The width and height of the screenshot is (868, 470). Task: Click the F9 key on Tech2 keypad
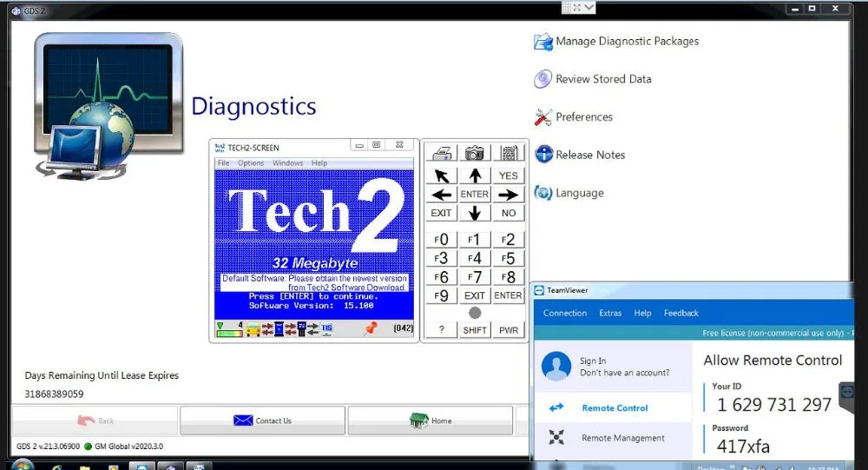click(x=441, y=296)
